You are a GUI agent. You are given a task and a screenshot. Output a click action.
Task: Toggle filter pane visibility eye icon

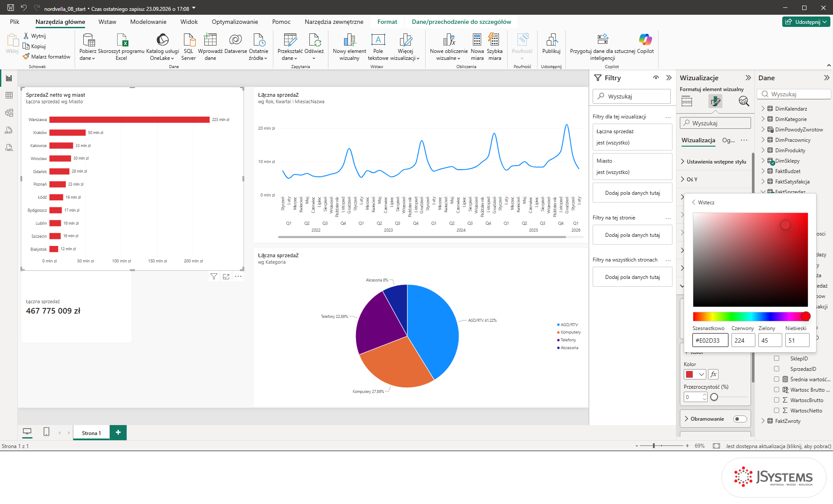[656, 78]
